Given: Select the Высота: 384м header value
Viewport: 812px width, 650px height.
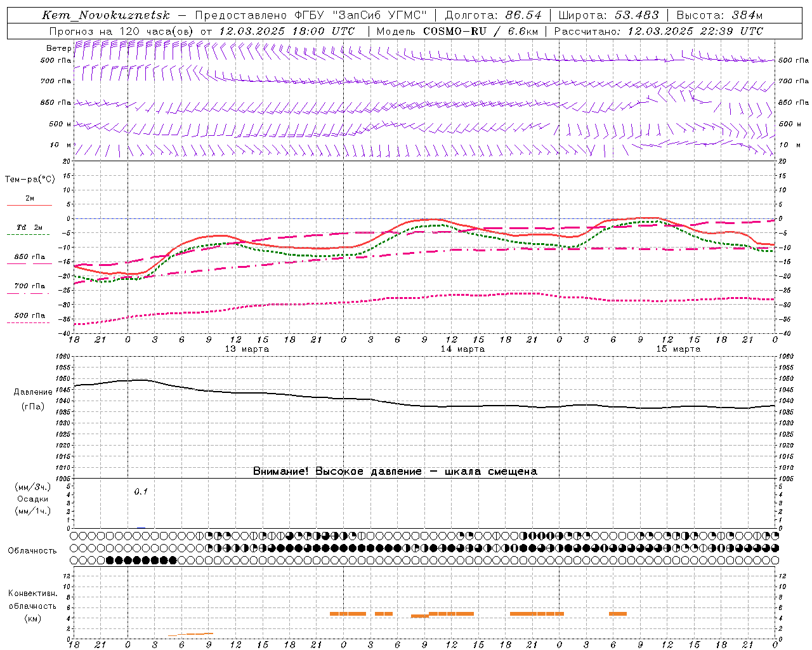Looking at the screenshot, I should tap(719, 15).
